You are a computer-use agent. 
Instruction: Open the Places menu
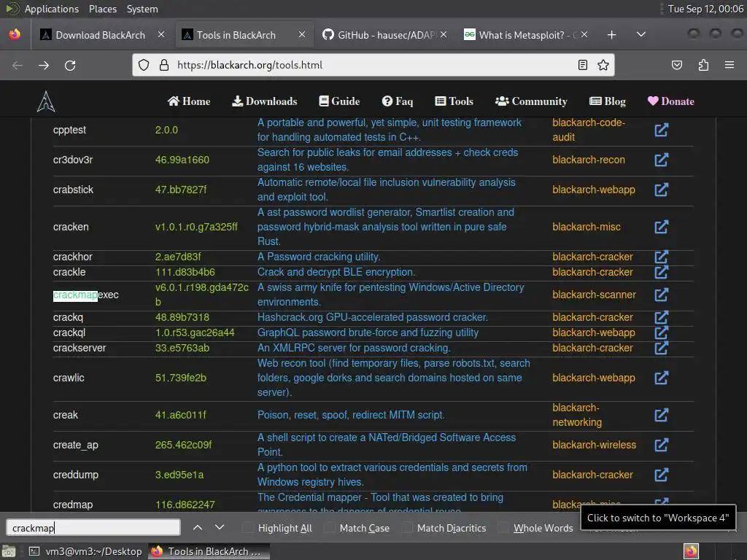[102, 9]
